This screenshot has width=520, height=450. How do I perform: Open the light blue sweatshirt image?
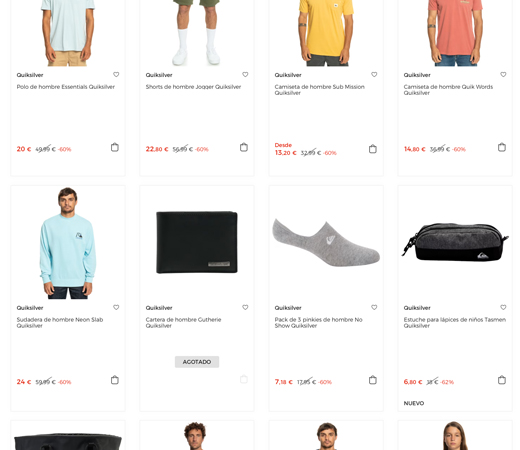click(68, 243)
